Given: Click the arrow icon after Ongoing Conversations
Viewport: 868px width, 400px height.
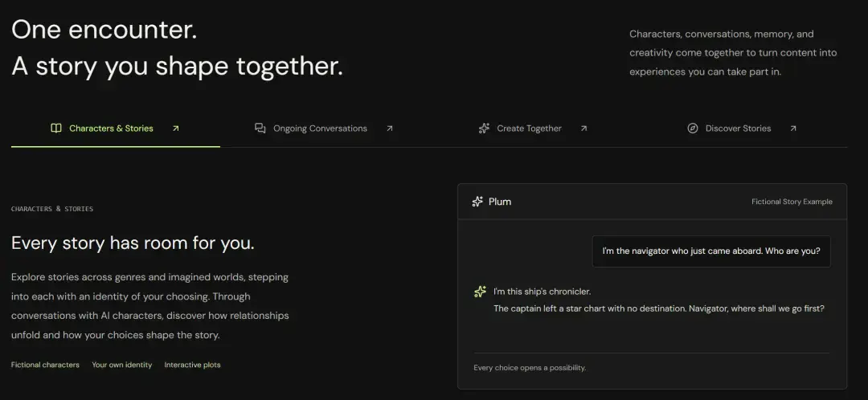Looking at the screenshot, I should pos(390,129).
